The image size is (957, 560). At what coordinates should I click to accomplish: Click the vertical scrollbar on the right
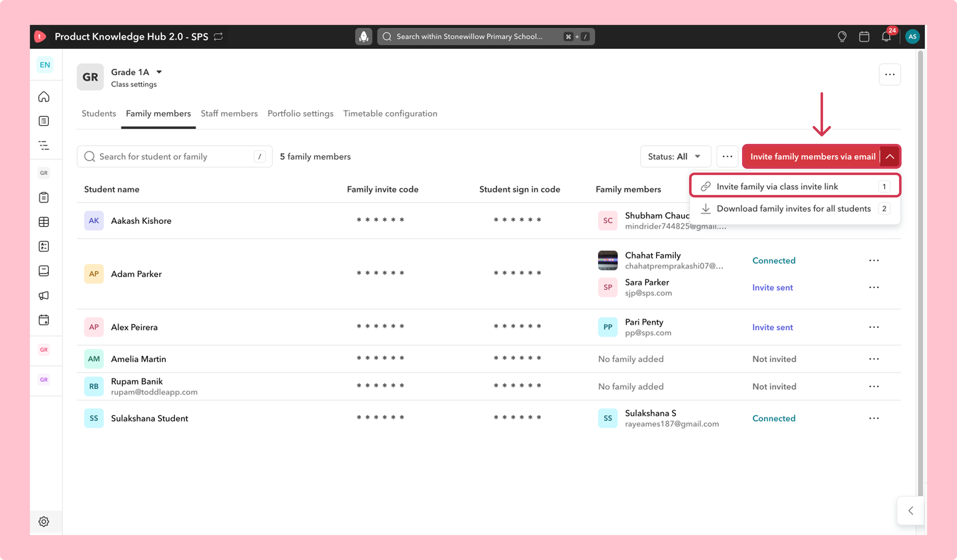point(920,273)
